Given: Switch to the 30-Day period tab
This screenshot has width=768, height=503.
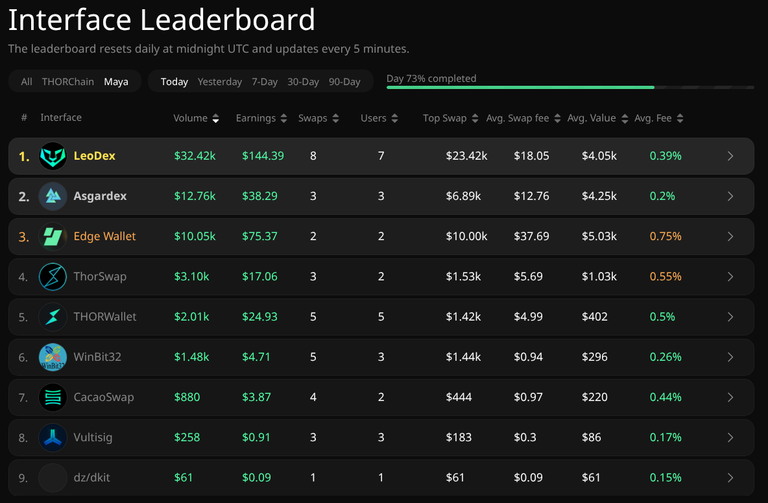Looking at the screenshot, I should [303, 82].
